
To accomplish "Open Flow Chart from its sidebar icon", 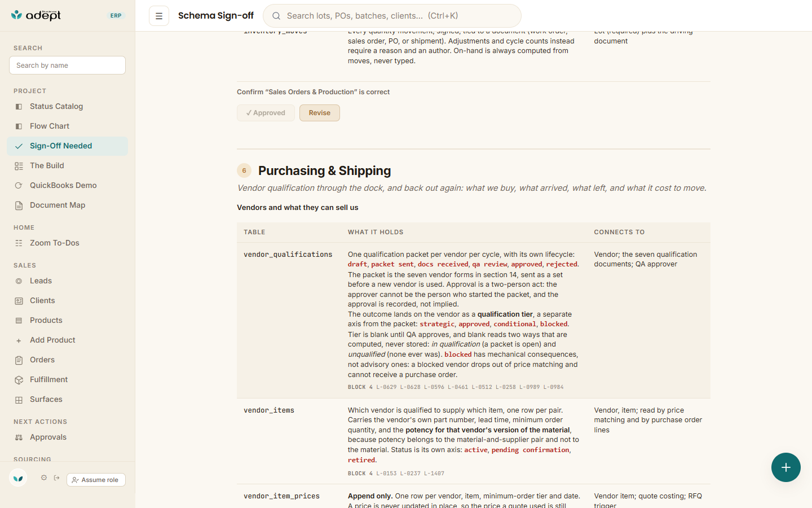I will coord(19,126).
